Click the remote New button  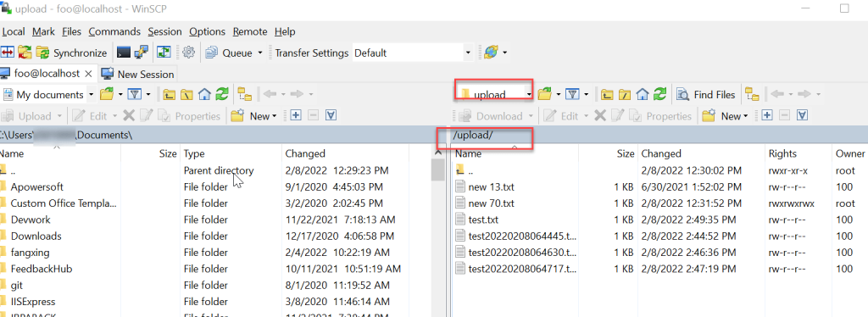click(x=725, y=116)
